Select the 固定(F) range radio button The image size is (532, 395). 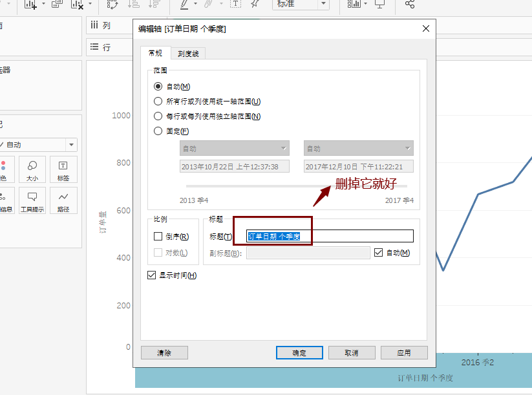pos(158,131)
